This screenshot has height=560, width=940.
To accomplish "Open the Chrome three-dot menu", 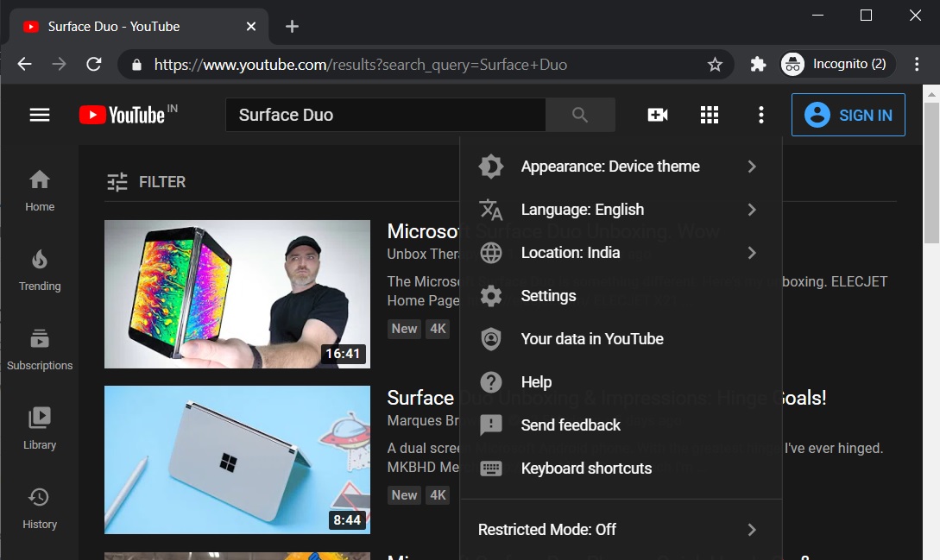I will coord(918,64).
